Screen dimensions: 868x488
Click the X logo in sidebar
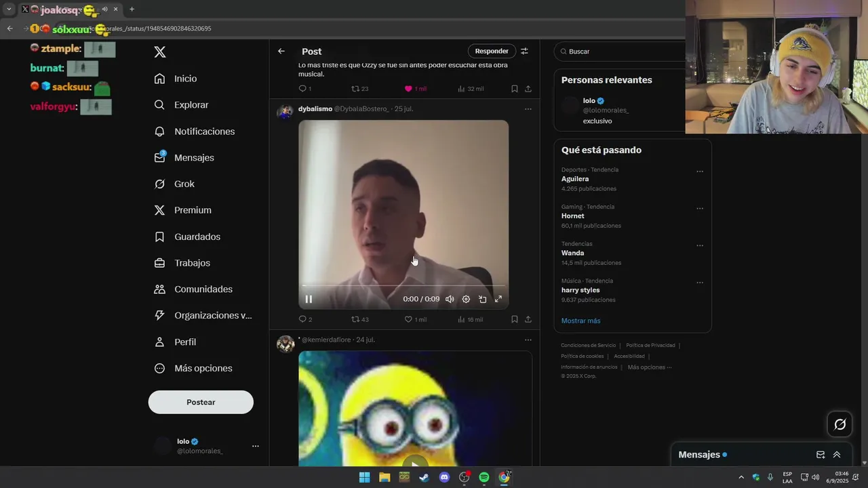click(x=160, y=52)
